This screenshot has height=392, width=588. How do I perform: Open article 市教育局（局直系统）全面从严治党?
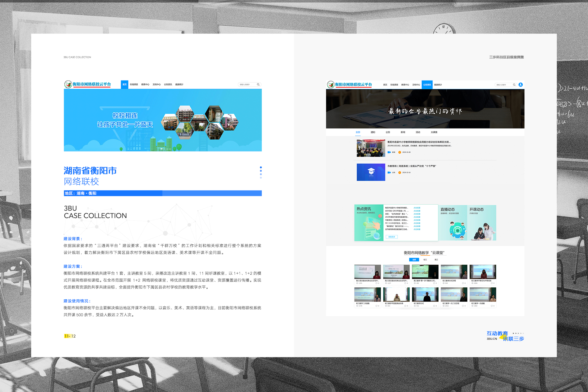click(412, 166)
